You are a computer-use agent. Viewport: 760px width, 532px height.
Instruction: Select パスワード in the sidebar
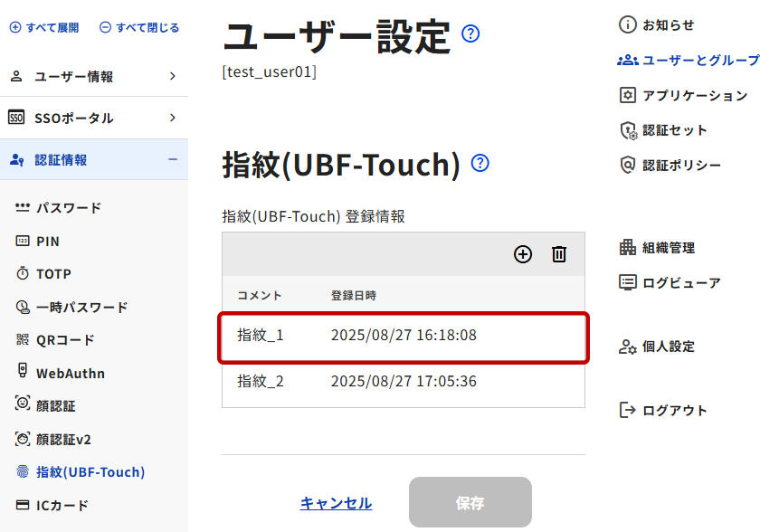point(69,208)
